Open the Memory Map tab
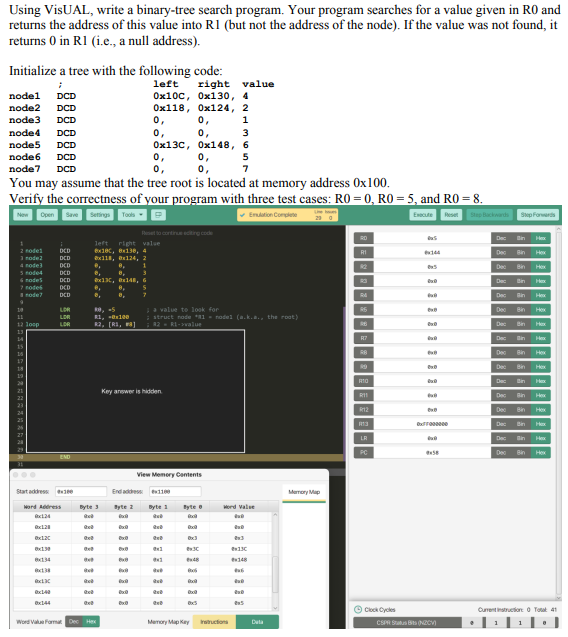 click(x=304, y=492)
